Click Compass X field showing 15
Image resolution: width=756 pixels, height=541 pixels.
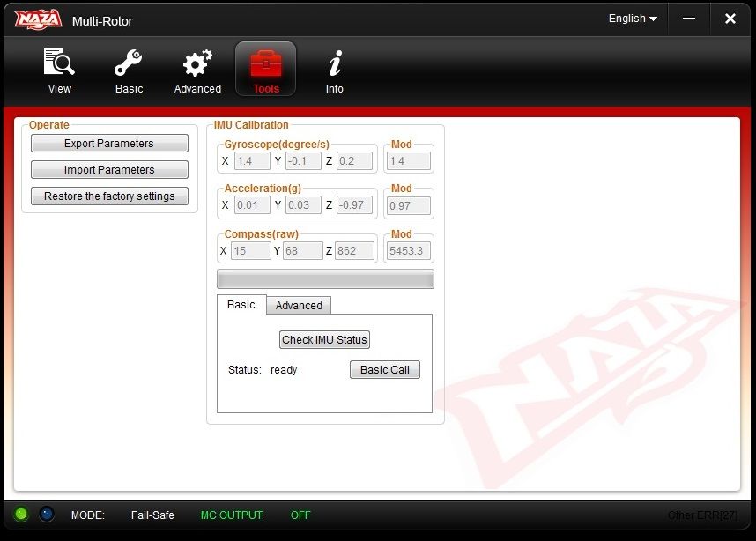click(x=251, y=251)
